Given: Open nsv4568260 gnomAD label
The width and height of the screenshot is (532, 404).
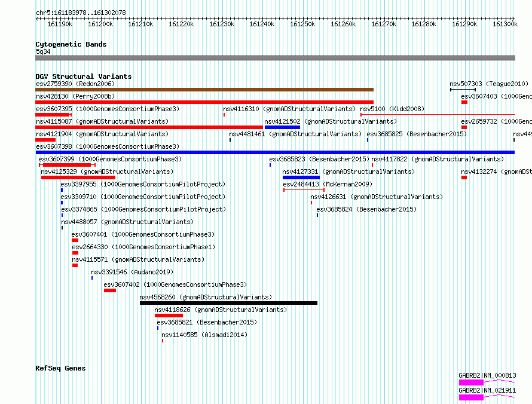Looking at the screenshot, I should point(206,297).
